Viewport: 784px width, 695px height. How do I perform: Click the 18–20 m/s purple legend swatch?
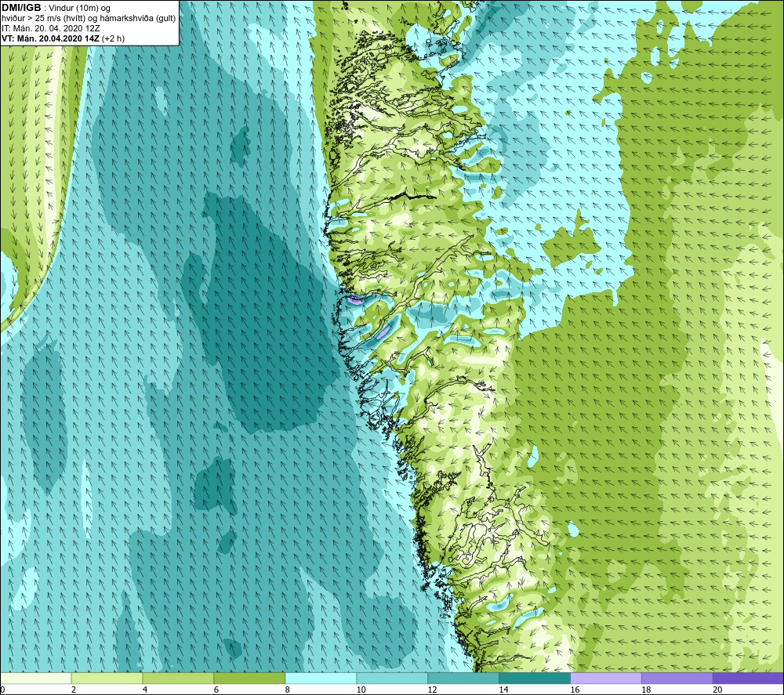(677, 678)
